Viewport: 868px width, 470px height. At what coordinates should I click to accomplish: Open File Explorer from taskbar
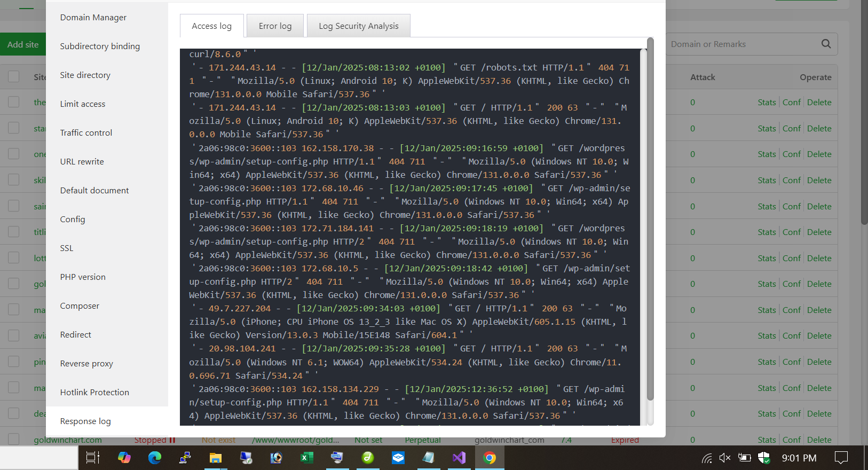pyautogui.click(x=215, y=458)
